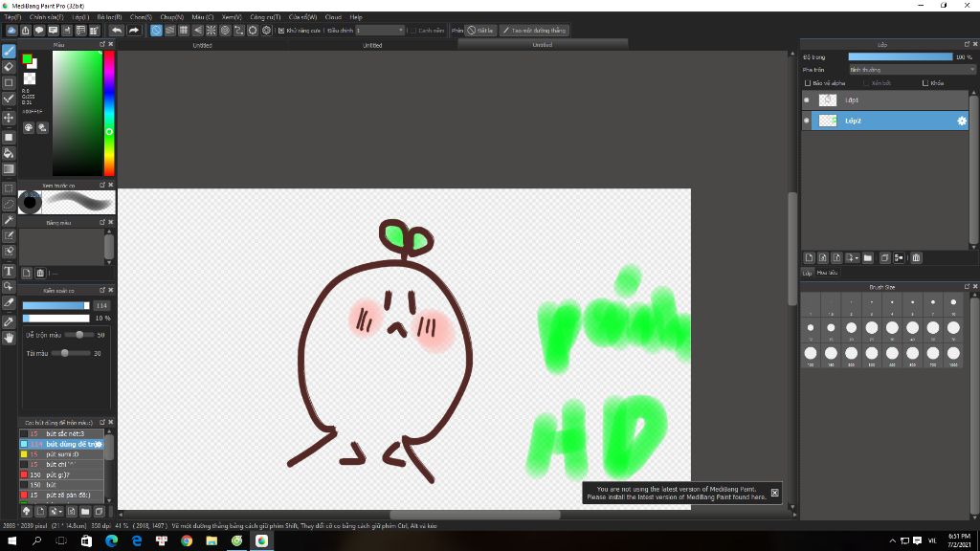Open Lớp2 layer settings gear
The width and height of the screenshot is (980, 551).
[x=962, y=121]
